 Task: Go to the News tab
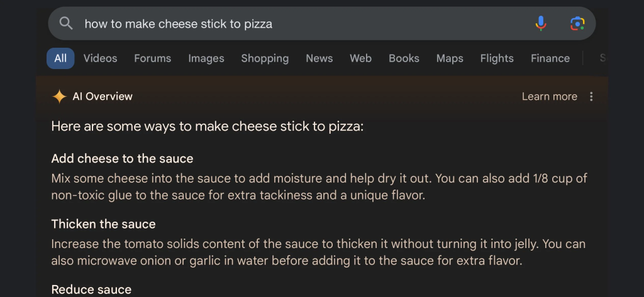[x=319, y=58]
